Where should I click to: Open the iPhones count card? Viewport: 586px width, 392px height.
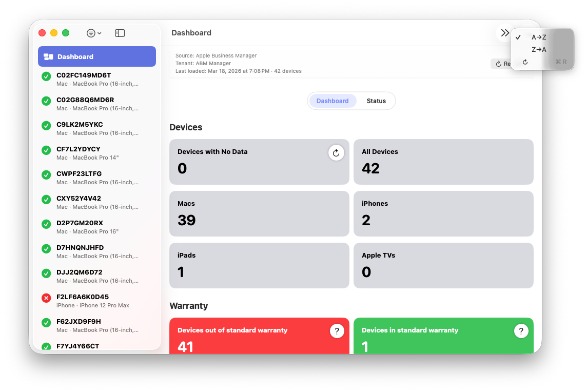point(443,213)
